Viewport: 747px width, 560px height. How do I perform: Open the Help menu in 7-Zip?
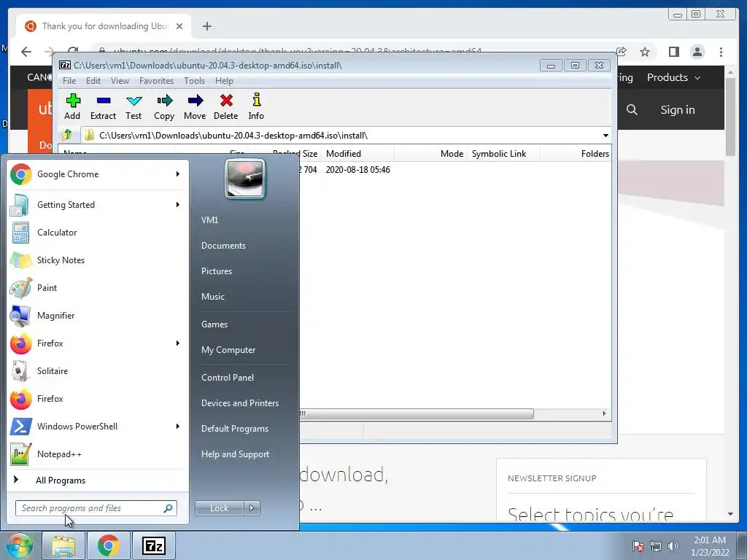click(x=224, y=81)
